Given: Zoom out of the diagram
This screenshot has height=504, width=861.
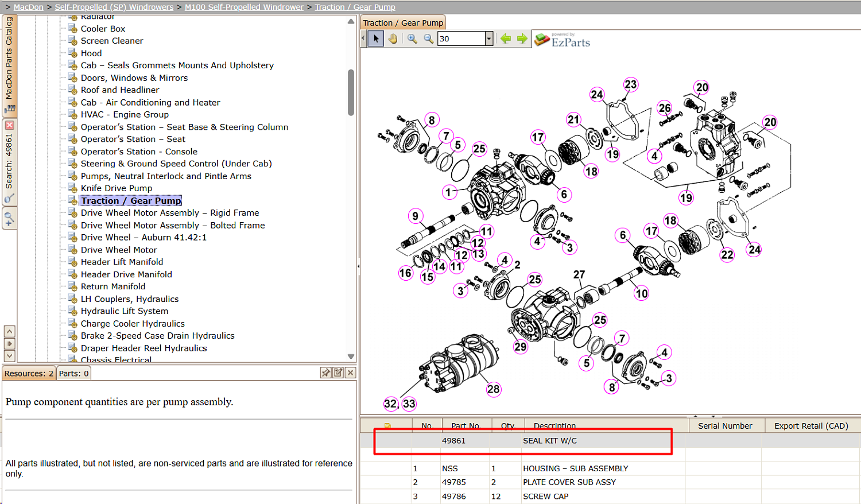Looking at the screenshot, I should pyautogui.click(x=428, y=38).
